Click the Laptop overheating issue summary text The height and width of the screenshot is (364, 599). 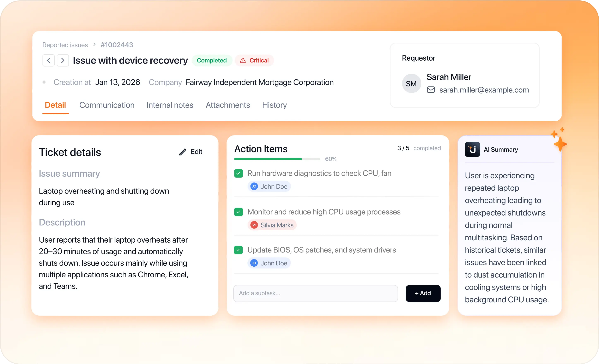coord(104,197)
